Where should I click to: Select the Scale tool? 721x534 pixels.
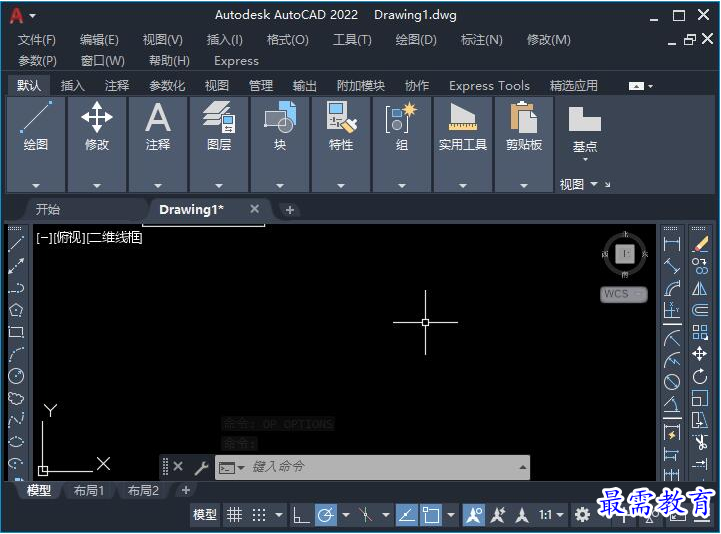click(x=700, y=398)
